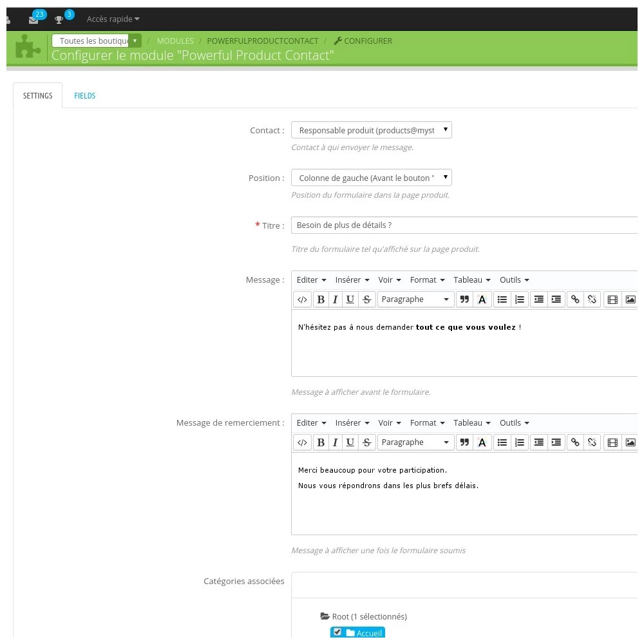Open Tableau menu in Message editor

[472, 279]
